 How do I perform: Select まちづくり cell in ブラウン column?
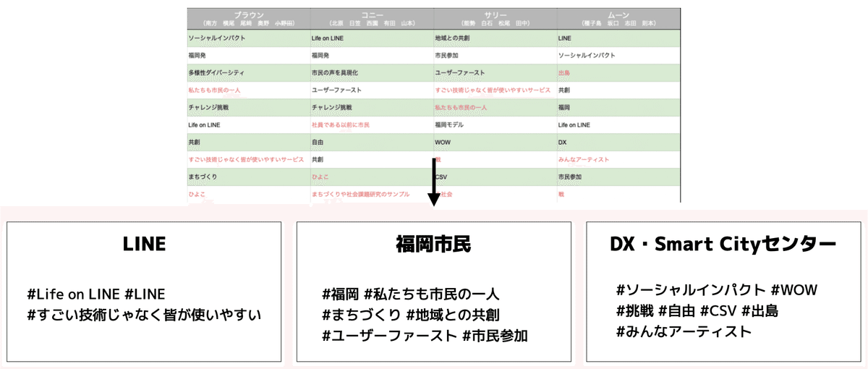[248, 177]
